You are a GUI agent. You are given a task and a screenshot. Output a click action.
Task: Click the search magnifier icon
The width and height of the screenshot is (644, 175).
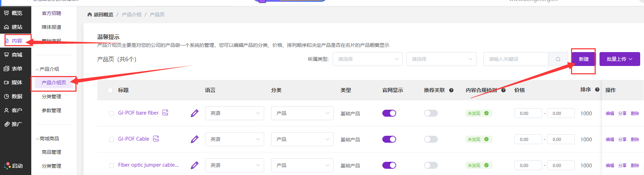click(x=558, y=59)
